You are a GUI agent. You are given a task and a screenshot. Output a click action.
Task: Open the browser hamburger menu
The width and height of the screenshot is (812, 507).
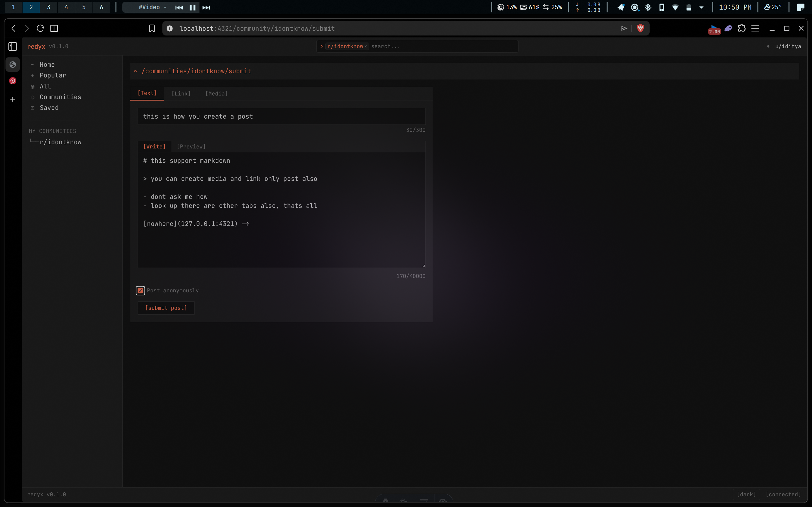coord(755,28)
